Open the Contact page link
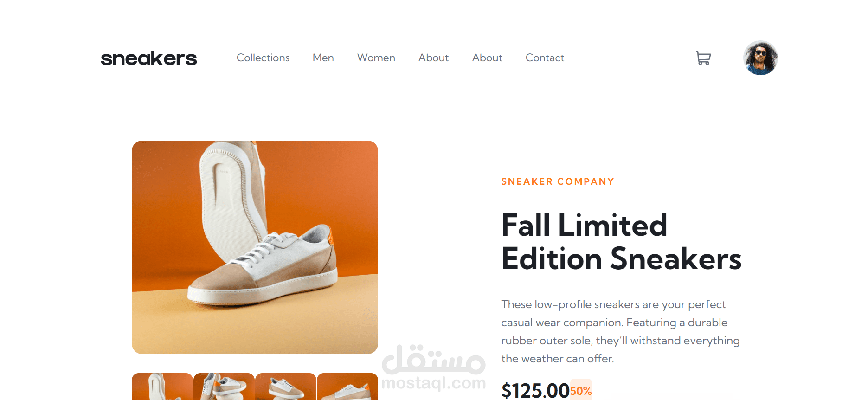Viewport: 868px width, 400px height. [545, 58]
